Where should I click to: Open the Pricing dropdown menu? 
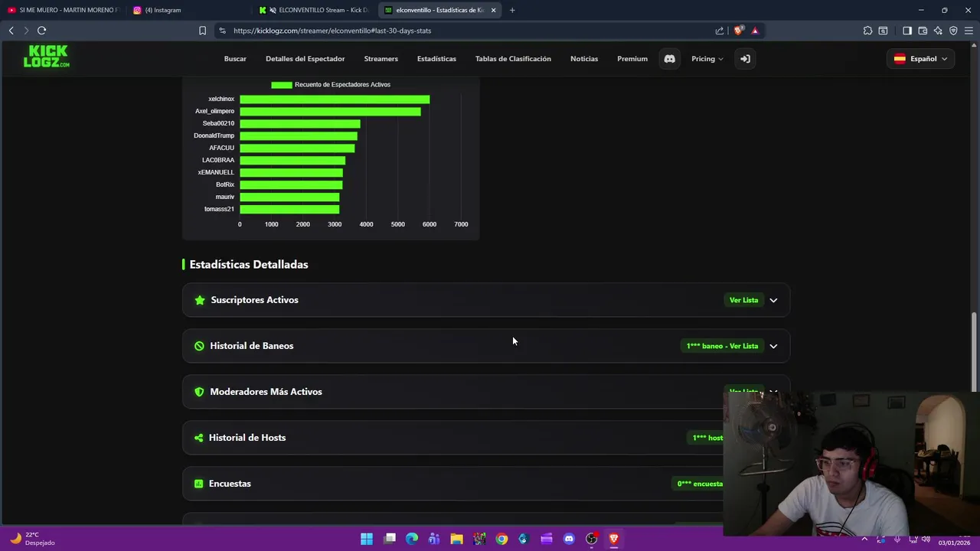pyautogui.click(x=707, y=59)
